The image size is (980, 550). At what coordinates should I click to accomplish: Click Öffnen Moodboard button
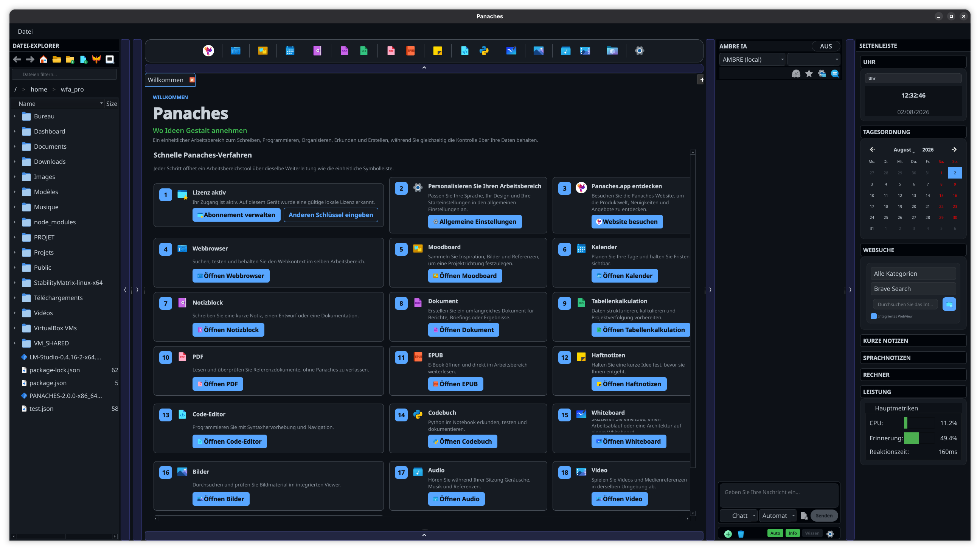(x=465, y=276)
